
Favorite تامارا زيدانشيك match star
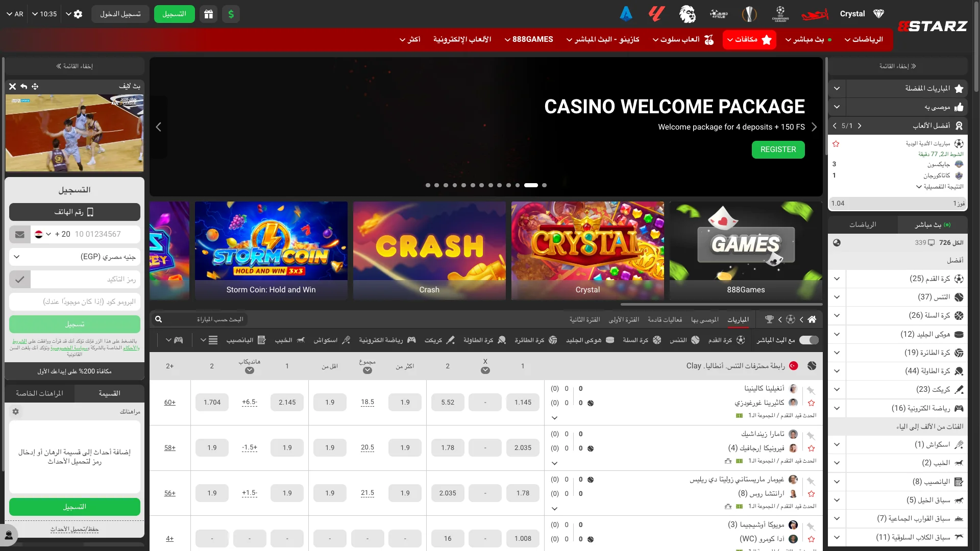pos(812,448)
